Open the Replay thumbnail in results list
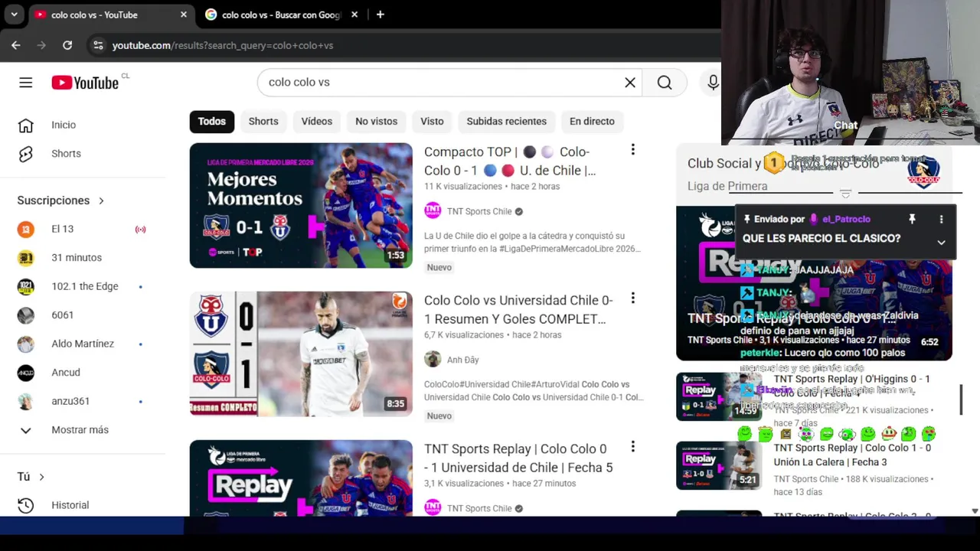Viewport: 980px width, 551px height. [x=301, y=478]
